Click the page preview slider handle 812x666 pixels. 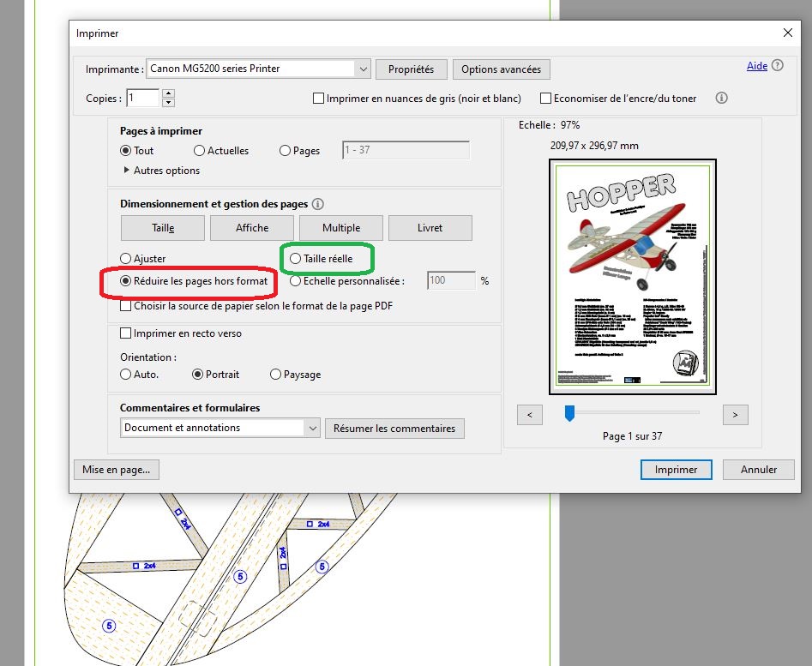coord(568,414)
